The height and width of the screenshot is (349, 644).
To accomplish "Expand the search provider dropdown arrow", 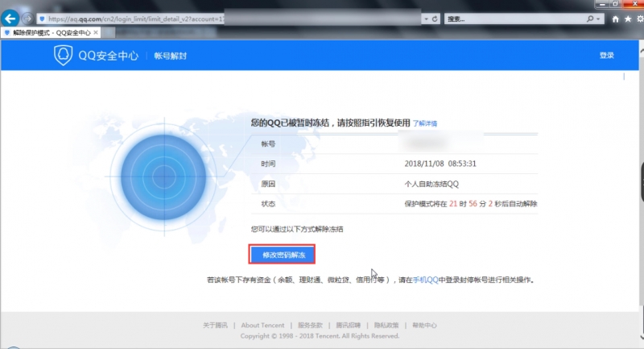I will [598, 19].
